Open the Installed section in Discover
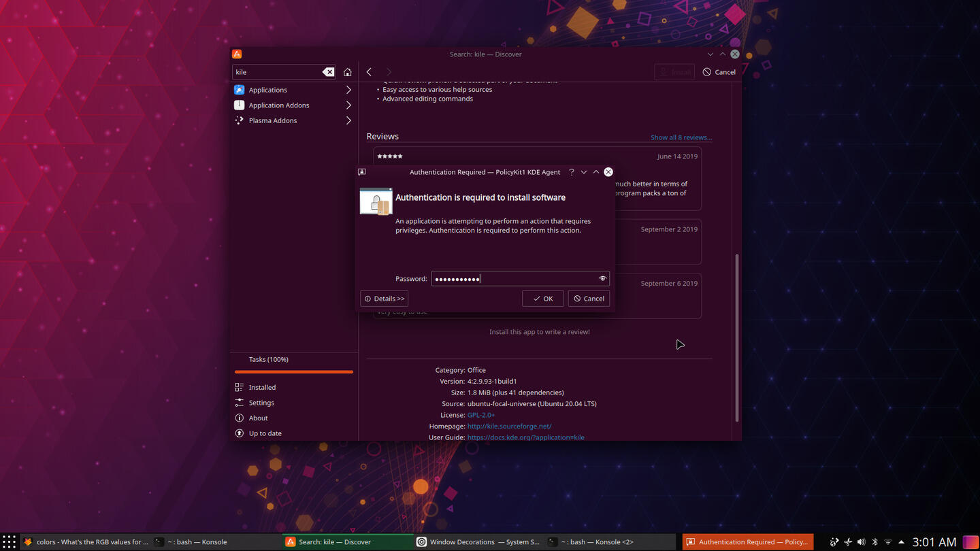Image resolution: width=980 pixels, height=551 pixels. pos(294,387)
